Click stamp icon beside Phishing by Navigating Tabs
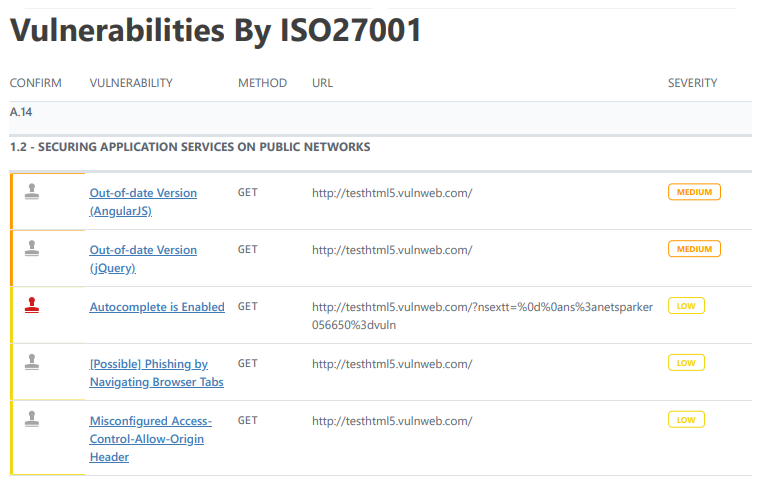Image resolution: width=761 pixels, height=480 pixels. (x=32, y=363)
